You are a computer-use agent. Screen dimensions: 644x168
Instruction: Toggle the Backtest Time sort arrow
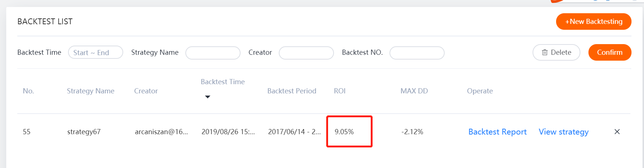(207, 97)
